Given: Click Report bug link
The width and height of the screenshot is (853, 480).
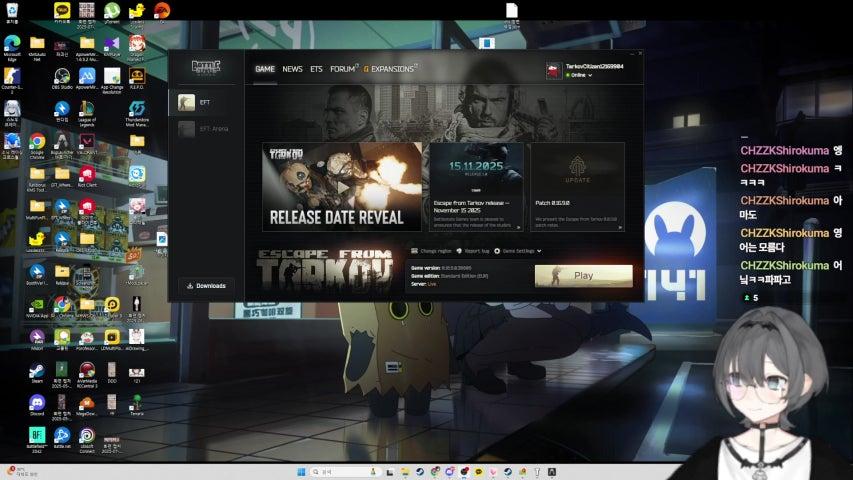Looking at the screenshot, I should click(x=473, y=251).
